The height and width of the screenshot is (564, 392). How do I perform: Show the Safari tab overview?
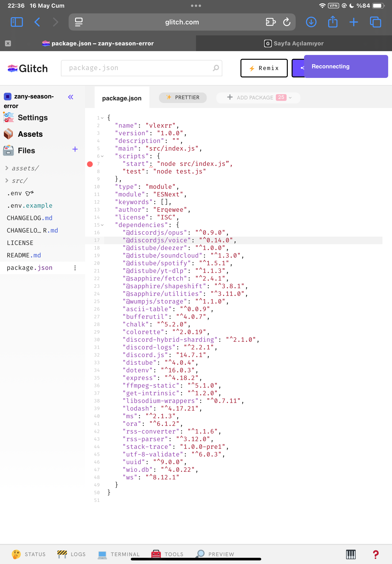tap(375, 22)
